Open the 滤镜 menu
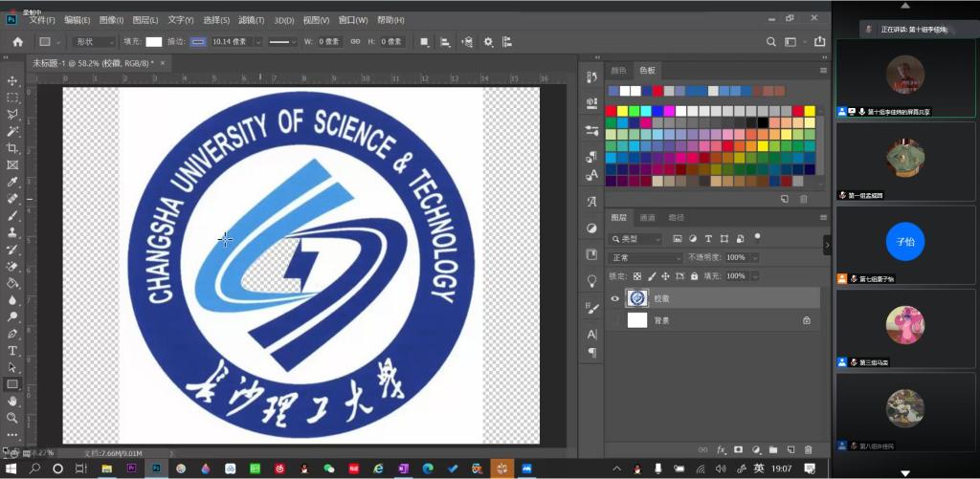The height and width of the screenshot is (479, 980). click(x=251, y=19)
